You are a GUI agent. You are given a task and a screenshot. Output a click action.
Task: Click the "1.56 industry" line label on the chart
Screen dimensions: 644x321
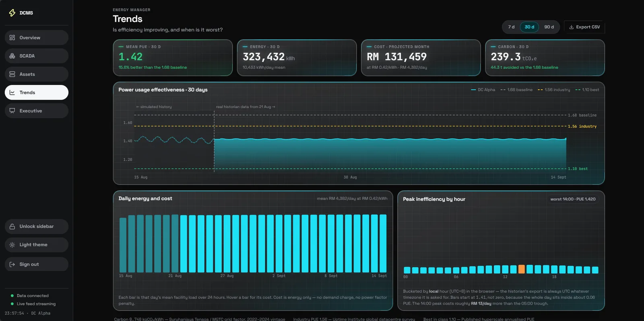(x=582, y=126)
